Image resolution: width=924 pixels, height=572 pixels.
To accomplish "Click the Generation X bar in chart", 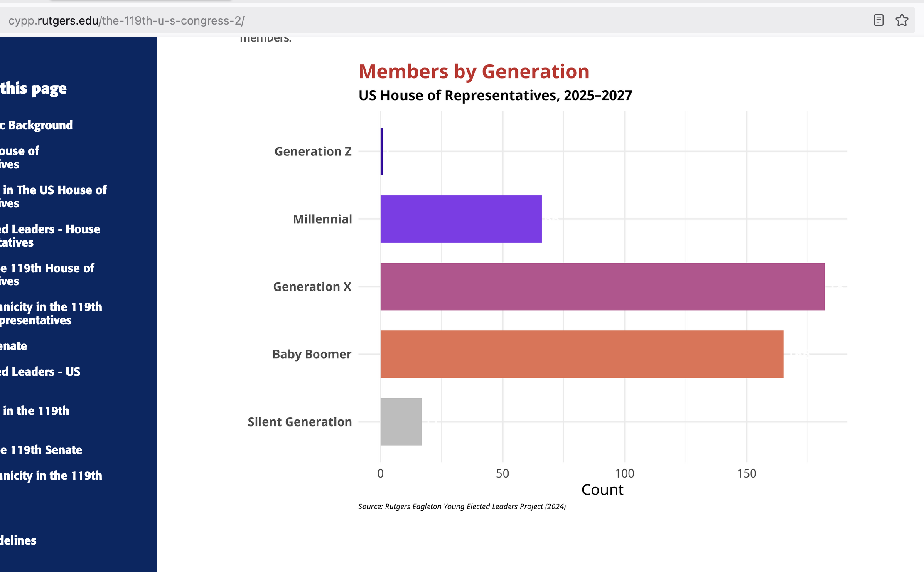I will (602, 286).
